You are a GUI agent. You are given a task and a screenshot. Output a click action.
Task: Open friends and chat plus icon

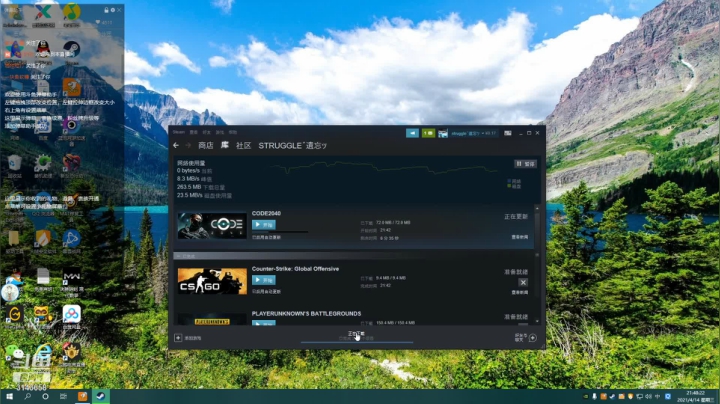point(533,338)
